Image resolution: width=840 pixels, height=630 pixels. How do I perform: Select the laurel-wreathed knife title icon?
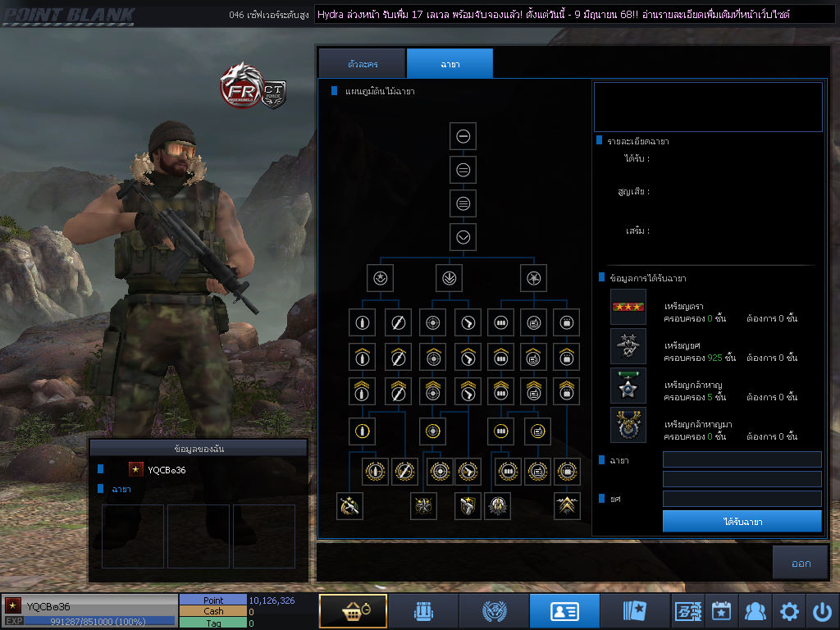click(x=404, y=472)
